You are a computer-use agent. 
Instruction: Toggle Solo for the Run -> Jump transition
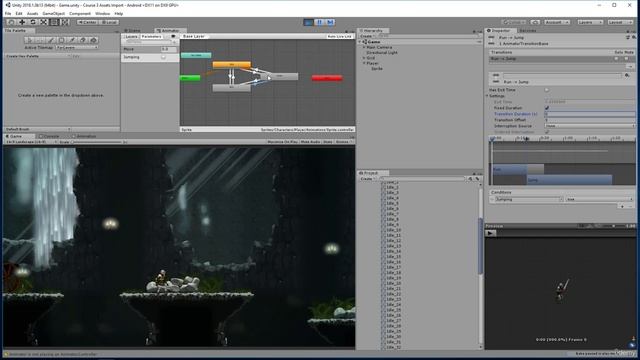click(616, 59)
